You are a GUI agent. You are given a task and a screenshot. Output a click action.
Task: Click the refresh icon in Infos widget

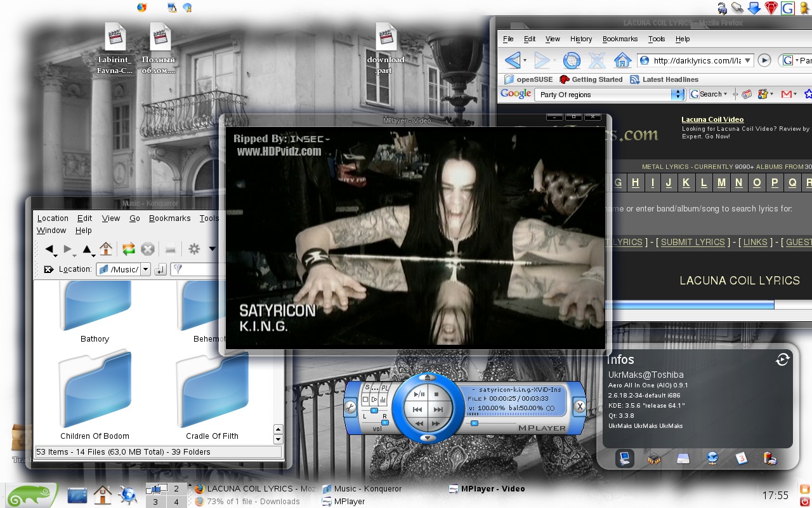click(782, 359)
